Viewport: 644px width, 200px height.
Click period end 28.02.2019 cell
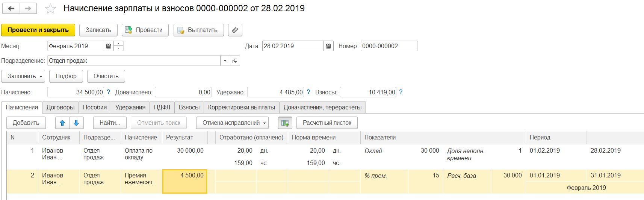[x=615, y=150]
